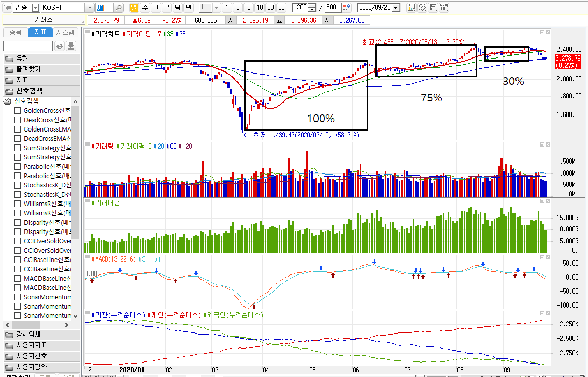Click the 거래소 exchange button
Image resolution: width=588 pixels, height=377 pixels.
click(44, 20)
